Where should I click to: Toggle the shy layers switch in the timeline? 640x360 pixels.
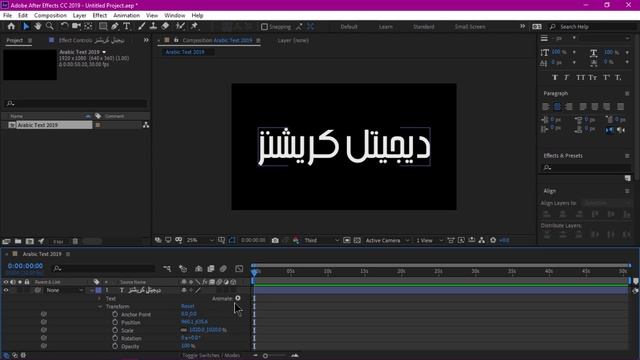pyautogui.click(x=198, y=269)
